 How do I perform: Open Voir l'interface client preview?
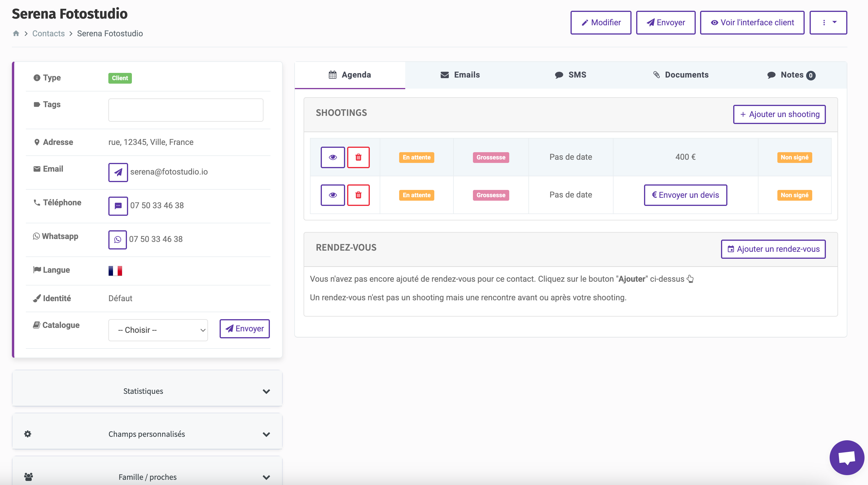point(752,23)
